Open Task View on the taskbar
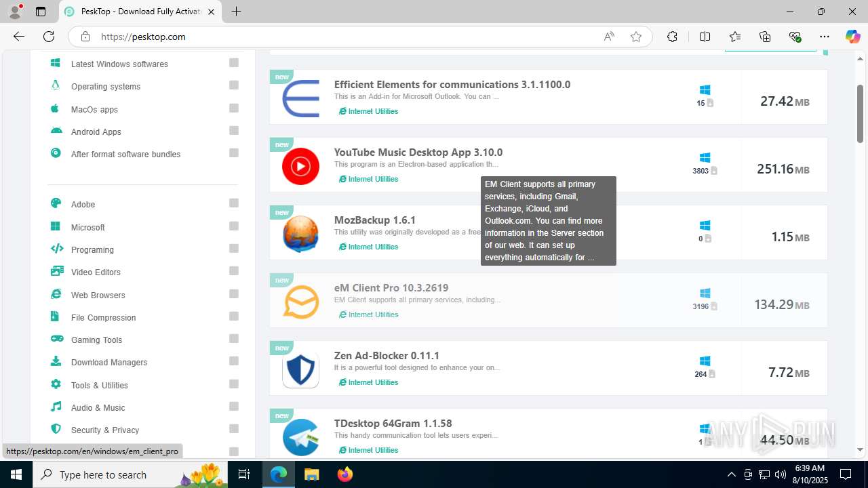This screenshot has height=488, width=868. pos(245,474)
